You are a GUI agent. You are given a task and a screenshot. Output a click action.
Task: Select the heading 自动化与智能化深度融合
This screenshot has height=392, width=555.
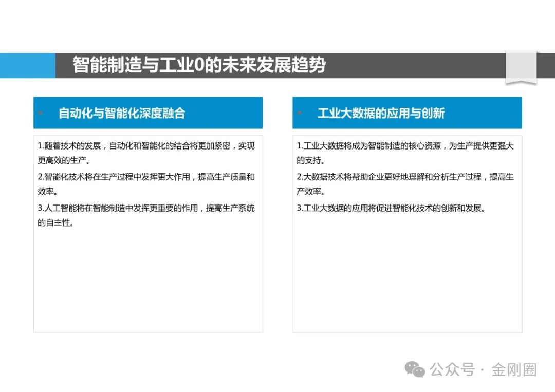point(122,113)
